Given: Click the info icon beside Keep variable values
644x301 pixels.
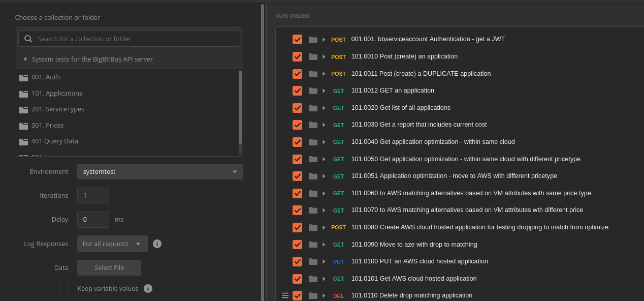Looking at the screenshot, I should [x=148, y=288].
